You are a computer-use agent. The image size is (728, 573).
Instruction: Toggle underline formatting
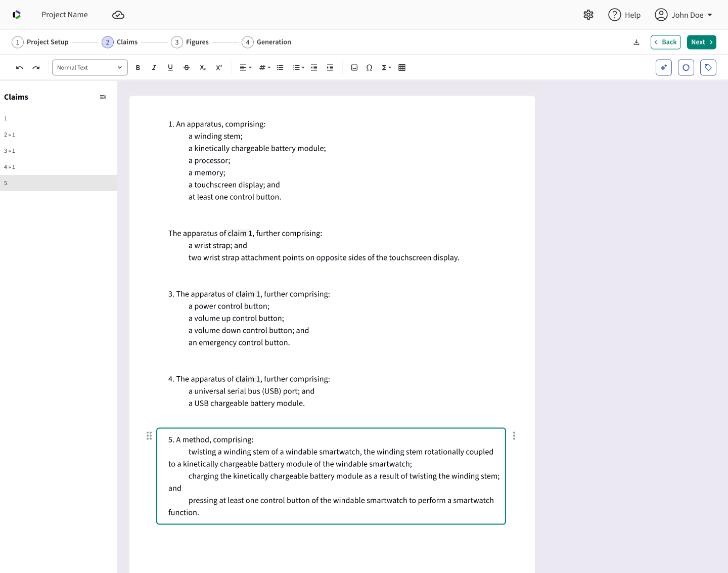[x=170, y=68]
